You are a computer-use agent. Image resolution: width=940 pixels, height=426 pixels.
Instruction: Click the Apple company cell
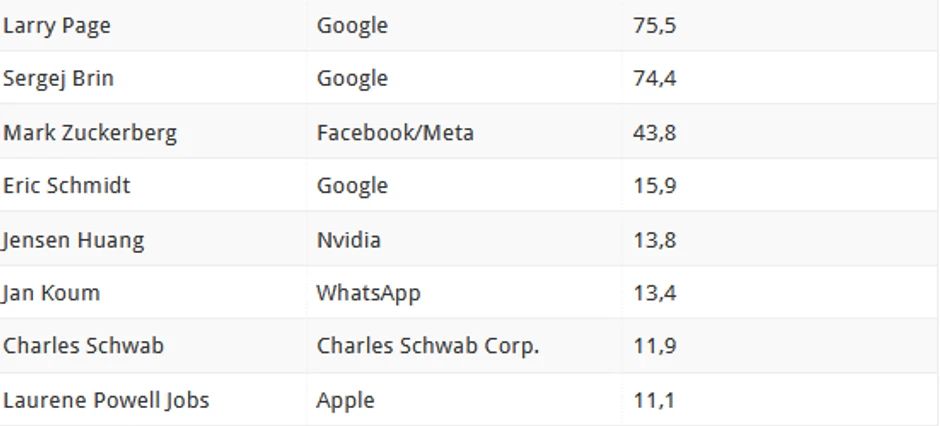point(345,400)
